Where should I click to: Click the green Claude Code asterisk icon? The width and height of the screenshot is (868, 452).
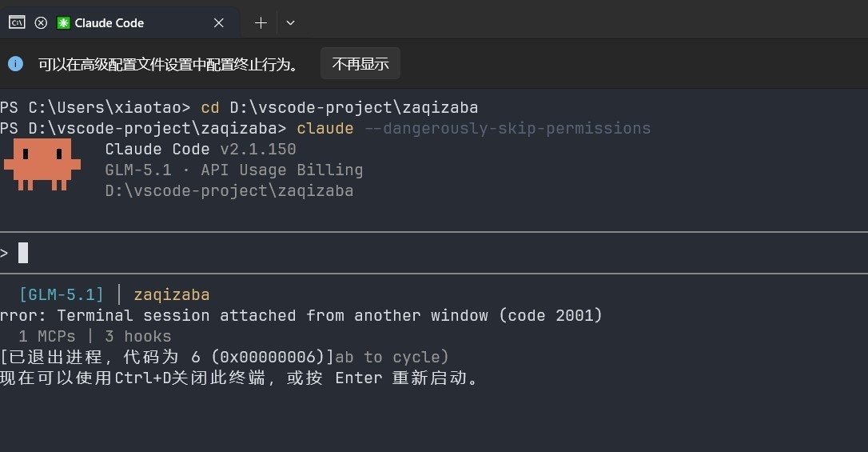click(x=64, y=22)
